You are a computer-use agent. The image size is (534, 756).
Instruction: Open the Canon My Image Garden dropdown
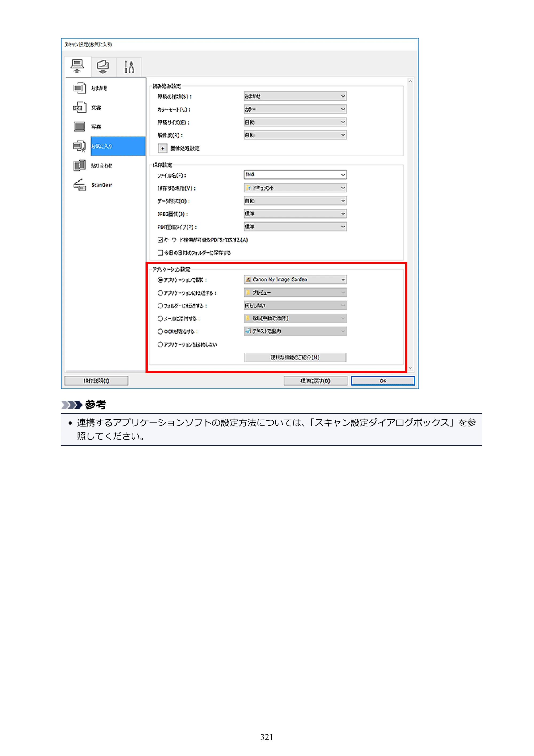pos(295,280)
